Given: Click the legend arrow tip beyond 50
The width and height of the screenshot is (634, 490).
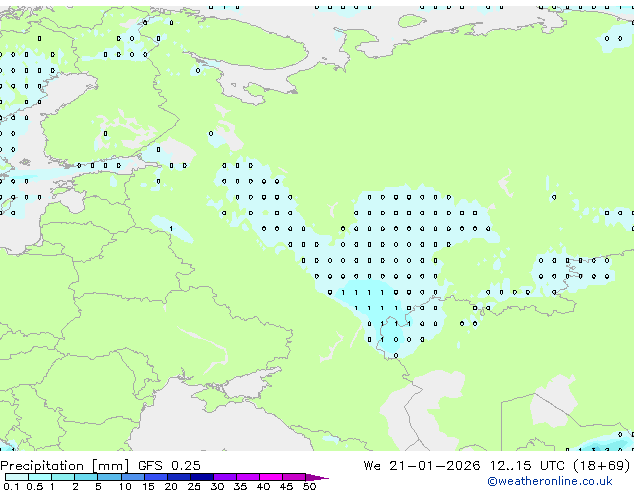Looking at the screenshot, I should (317, 477).
